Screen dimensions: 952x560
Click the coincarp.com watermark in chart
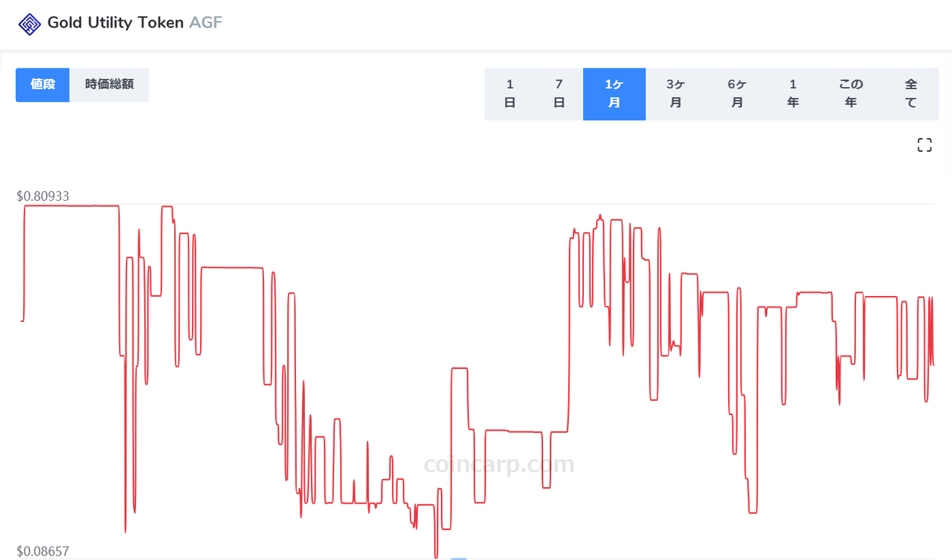[x=499, y=465]
